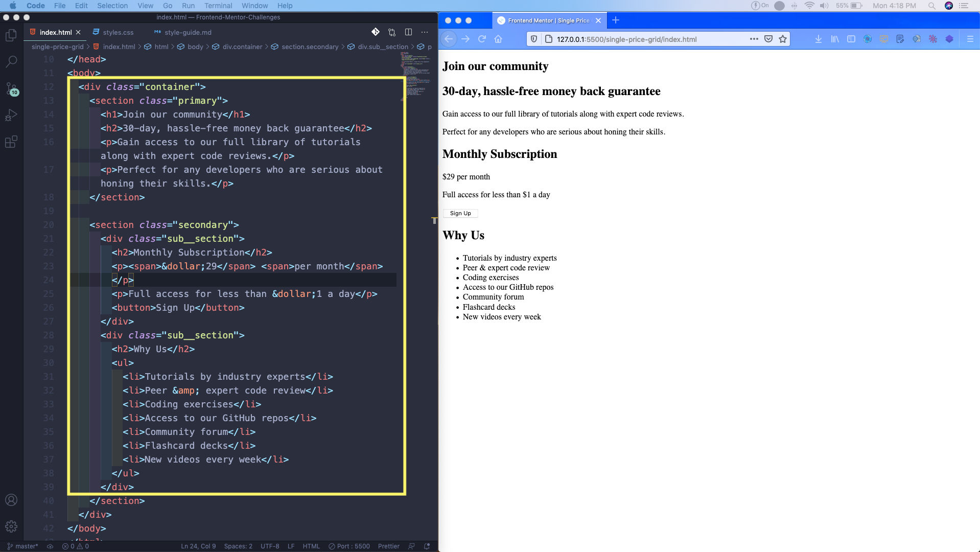Click Prettier in the status bar

(388, 546)
